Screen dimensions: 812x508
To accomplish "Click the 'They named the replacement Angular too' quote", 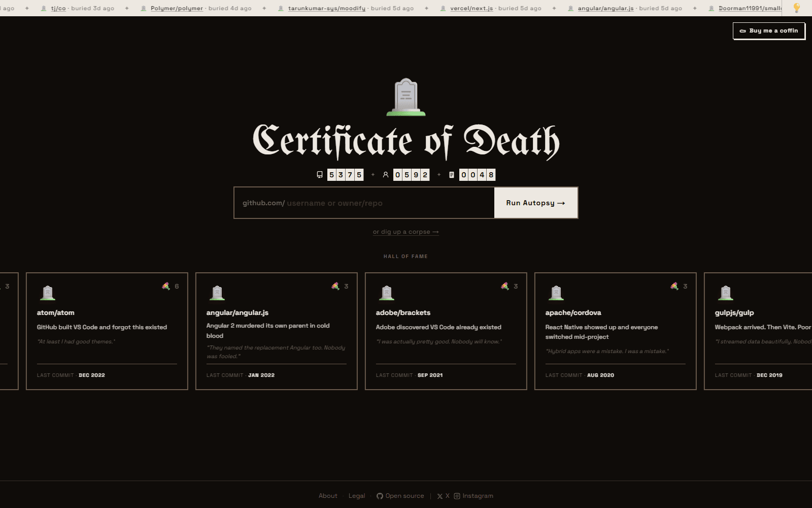I will pyautogui.click(x=276, y=352).
